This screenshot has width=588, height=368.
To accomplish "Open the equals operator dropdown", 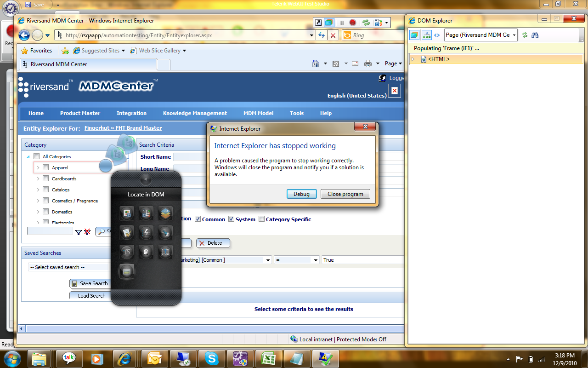I will click(297, 260).
